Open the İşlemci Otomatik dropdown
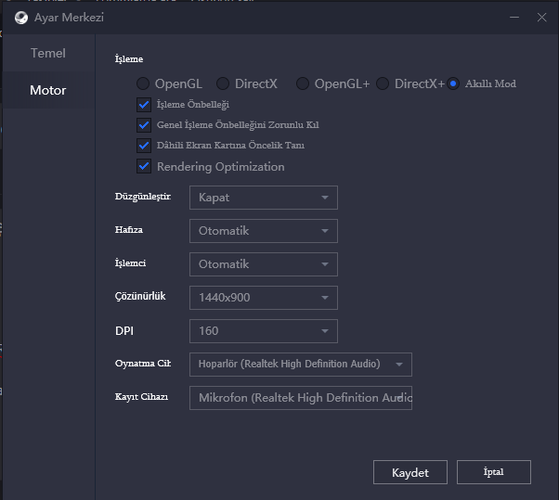This screenshot has width=559, height=500. [x=263, y=264]
